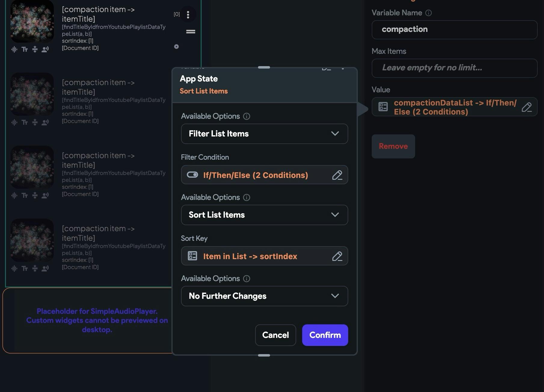Viewport: 544px width, 392px height.
Task: Click the play icon on first list item
Action: click(177, 47)
